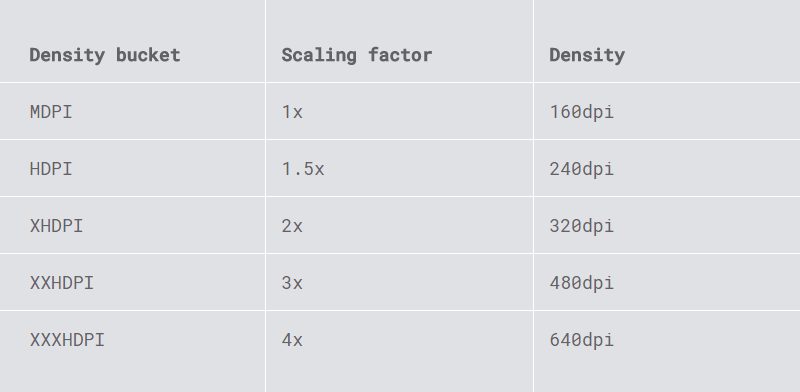Click the 240dpi density value
The height and width of the screenshot is (392, 800).
[x=582, y=169]
